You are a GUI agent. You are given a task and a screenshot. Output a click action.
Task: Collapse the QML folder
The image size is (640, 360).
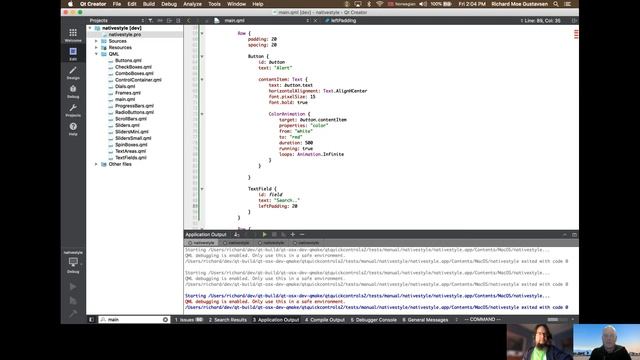click(x=96, y=54)
